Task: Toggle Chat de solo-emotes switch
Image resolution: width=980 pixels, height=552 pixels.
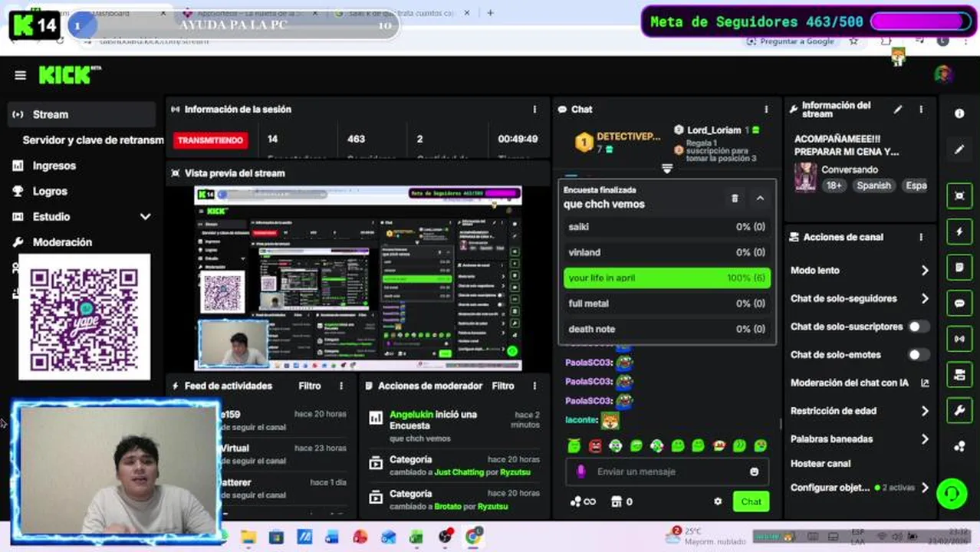Action: (919, 355)
